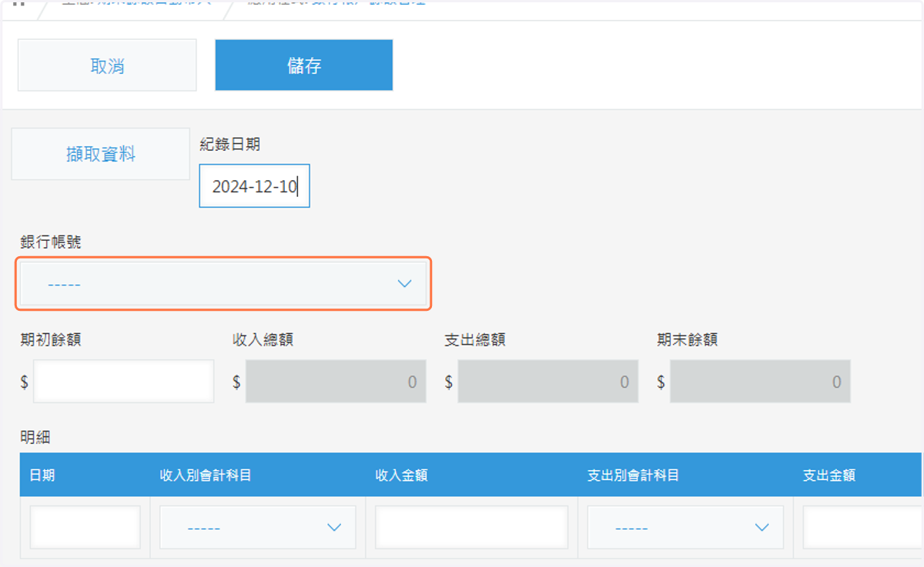Click the 收入金額 input in detail row
The height and width of the screenshot is (567, 924).
(471, 527)
